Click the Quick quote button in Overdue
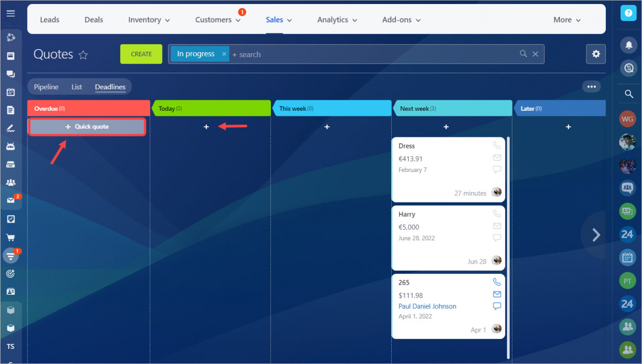Viewport: 642px width, 364px height. (87, 127)
